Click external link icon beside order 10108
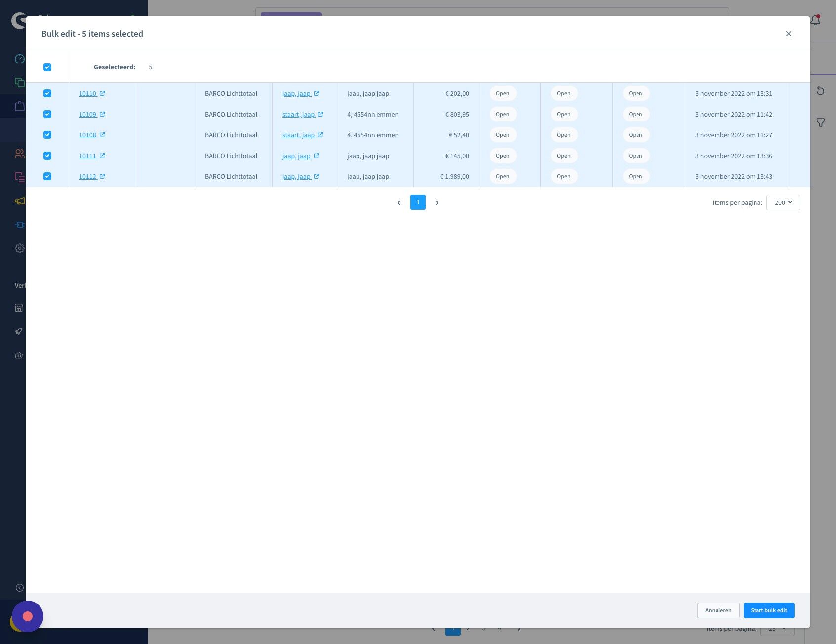Screen dimensions: 836x644 click(x=102, y=135)
